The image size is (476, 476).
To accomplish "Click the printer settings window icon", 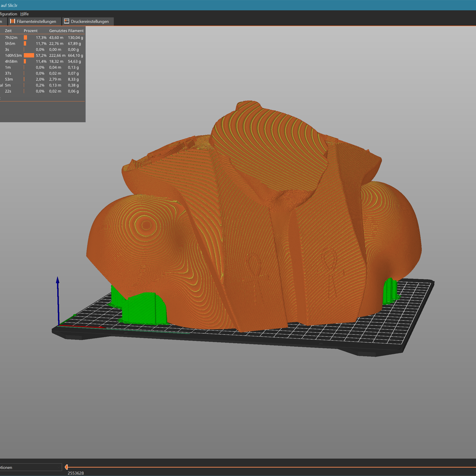I will click(67, 21).
